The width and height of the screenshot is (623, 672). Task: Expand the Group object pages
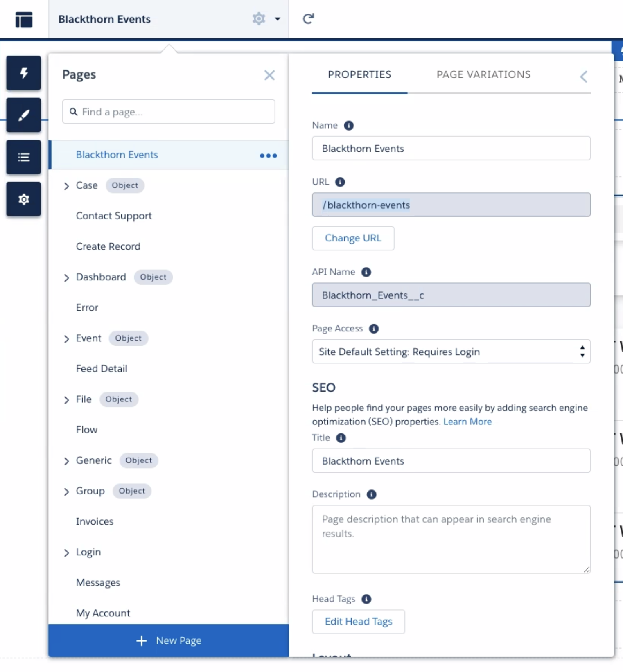click(66, 492)
